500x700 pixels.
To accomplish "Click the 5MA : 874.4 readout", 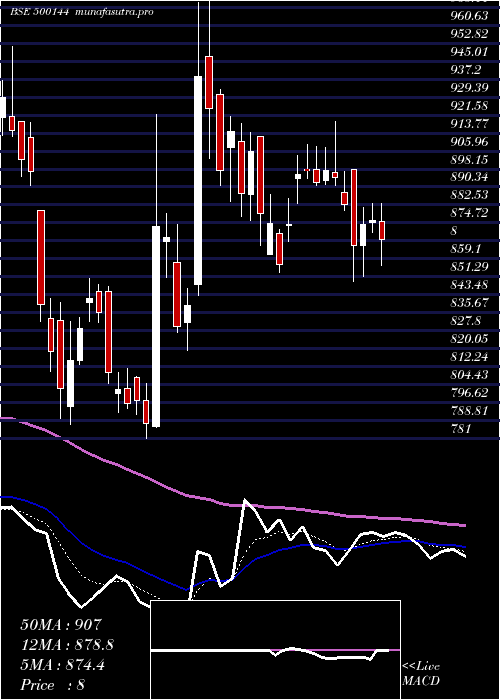I will pos(63,665).
